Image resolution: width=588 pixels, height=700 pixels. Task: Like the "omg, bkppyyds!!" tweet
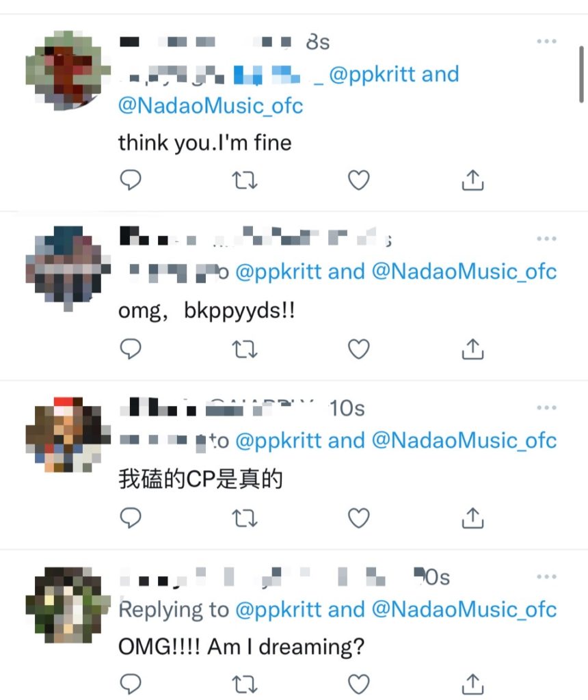point(358,349)
